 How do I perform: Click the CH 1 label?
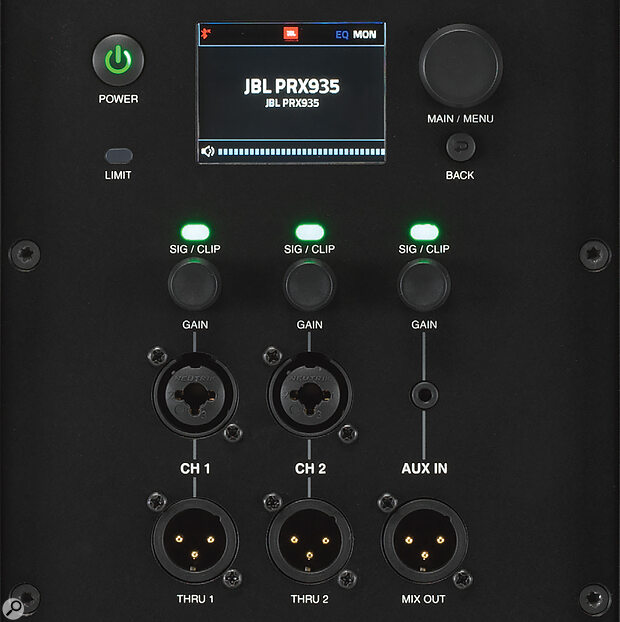coord(195,468)
